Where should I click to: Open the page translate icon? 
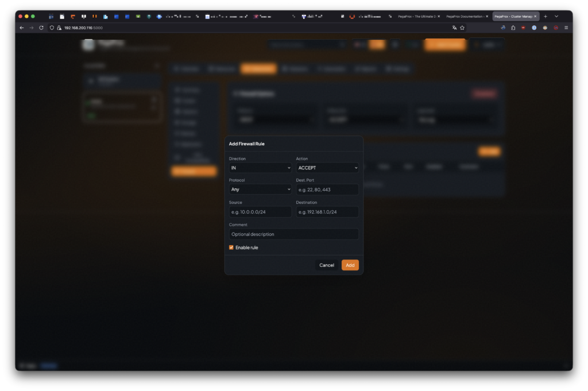pyautogui.click(x=454, y=28)
